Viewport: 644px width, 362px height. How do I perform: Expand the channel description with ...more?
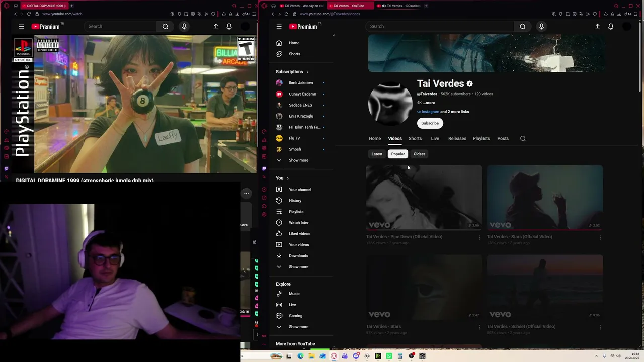click(x=429, y=103)
